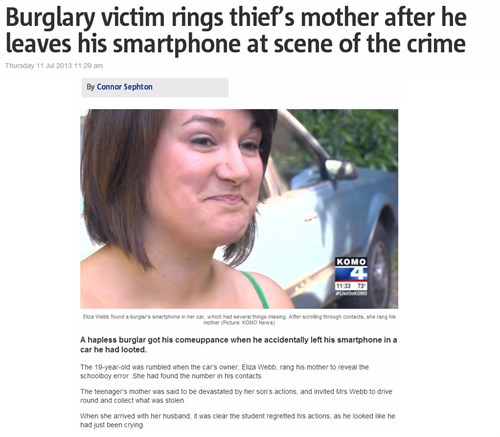The width and height of the screenshot is (500, 437).
Task: Click the 11:33 73° time display in the photo
Action: [351, 286]
